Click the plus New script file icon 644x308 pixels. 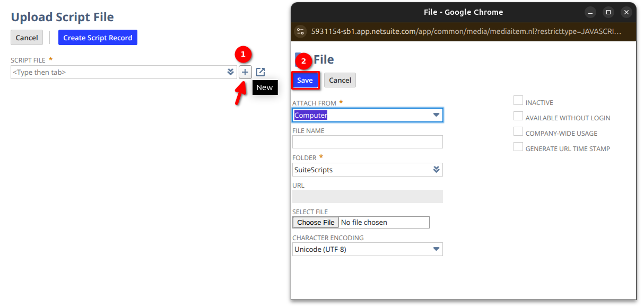point(245,72)
